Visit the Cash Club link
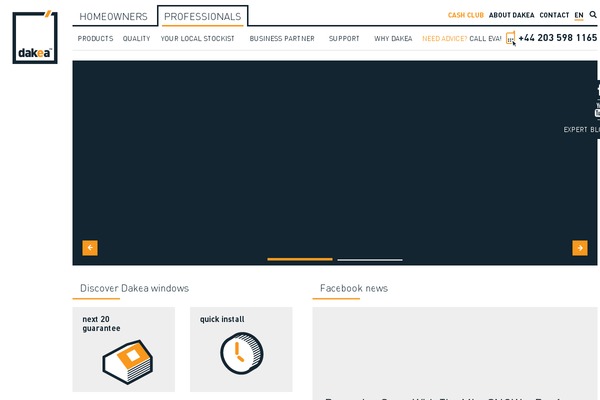Image resolution: width=600 pixels, height=400 pixels. (465, 16)
